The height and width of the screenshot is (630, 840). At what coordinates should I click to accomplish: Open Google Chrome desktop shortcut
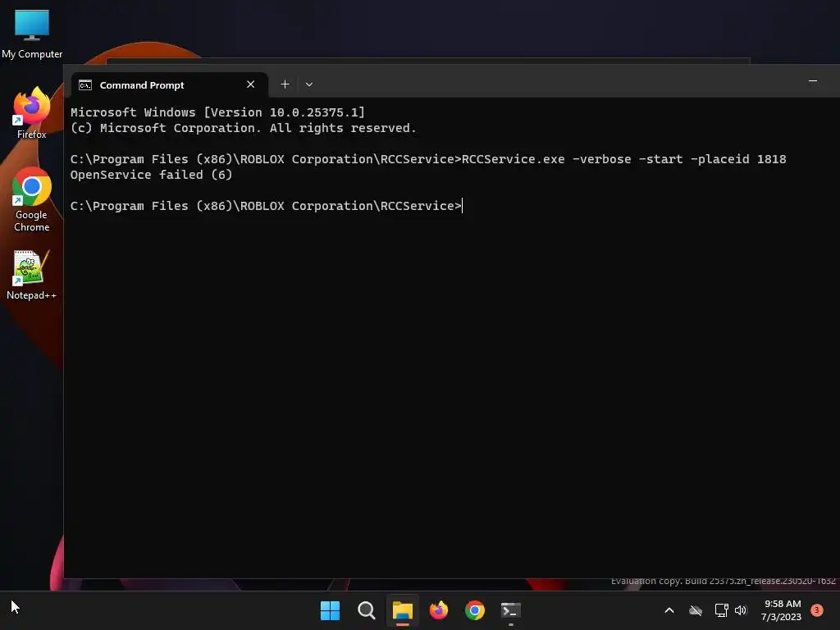tap(32, 199)
